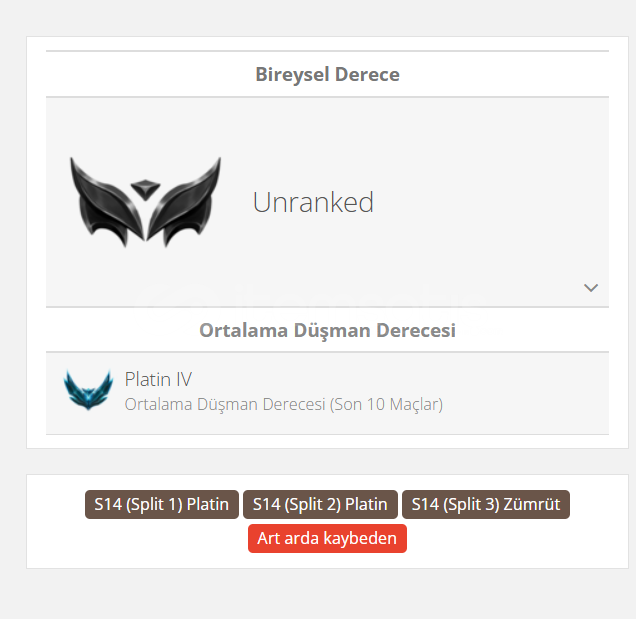The width and height of the screenshot is (636, 619).
Task: Click divider line above Bireysel Derece heading
Action: pos(327,51)
